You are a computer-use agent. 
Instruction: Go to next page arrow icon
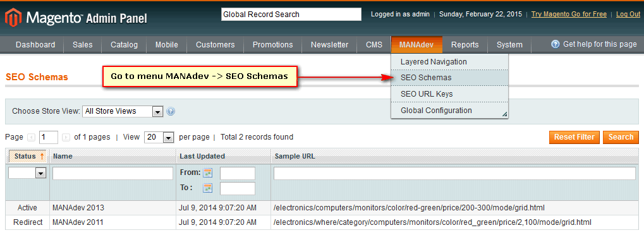[66, 137]
